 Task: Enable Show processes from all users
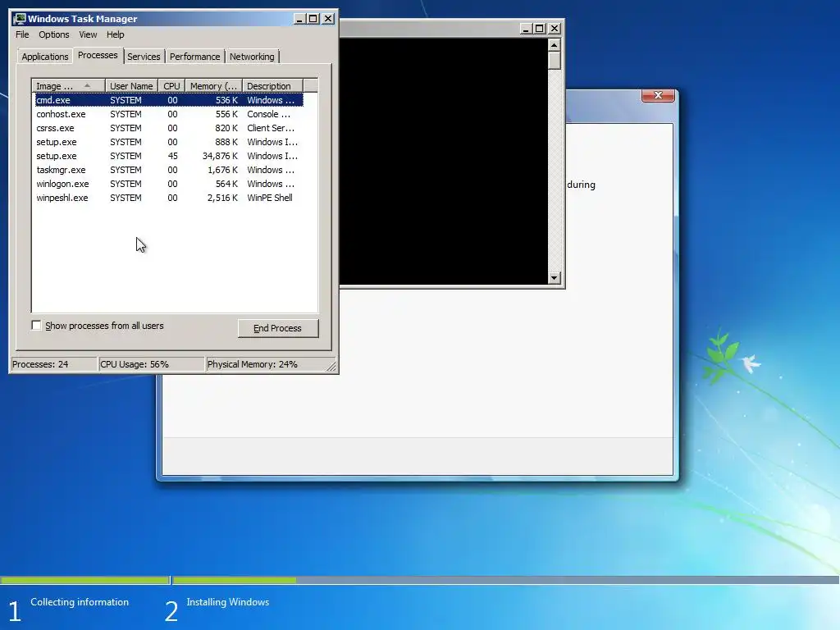click(x=36, y=325)
